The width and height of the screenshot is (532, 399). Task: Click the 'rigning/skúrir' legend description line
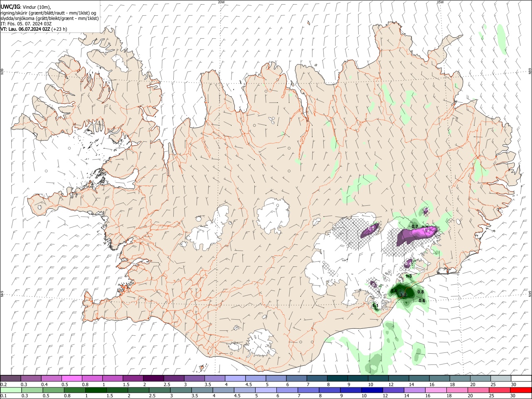pyautogui.click(x=48, y=12)
